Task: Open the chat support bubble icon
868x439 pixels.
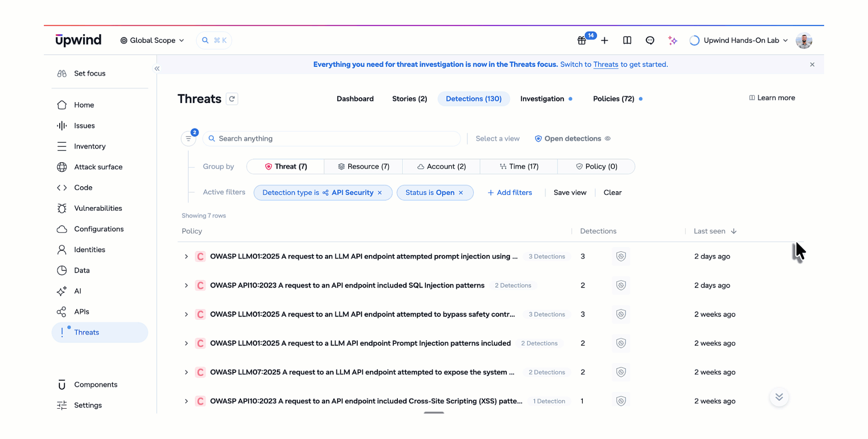Action: (x=650, y=40)
